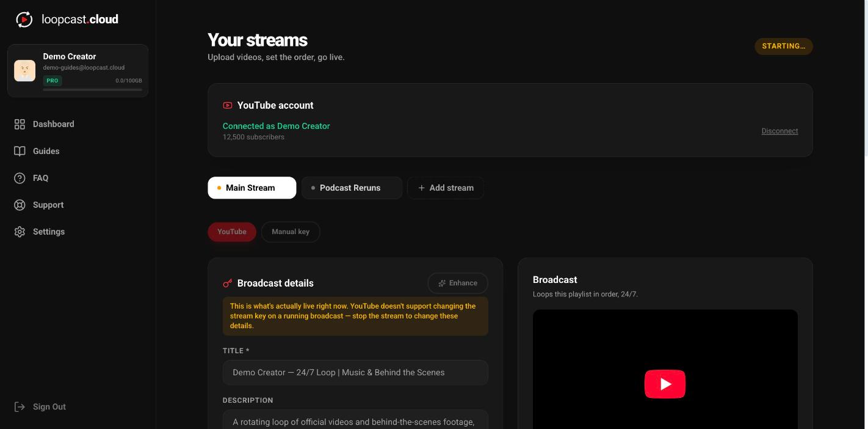Click the demo-guides@loopcast.cloud email
The height and width of the screenshot is (429, 868).
pyautogui.click(x=84, y=68)
